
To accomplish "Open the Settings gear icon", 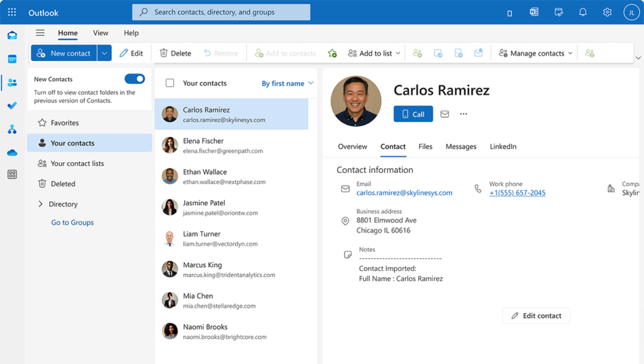I will [x=607, y=12].
